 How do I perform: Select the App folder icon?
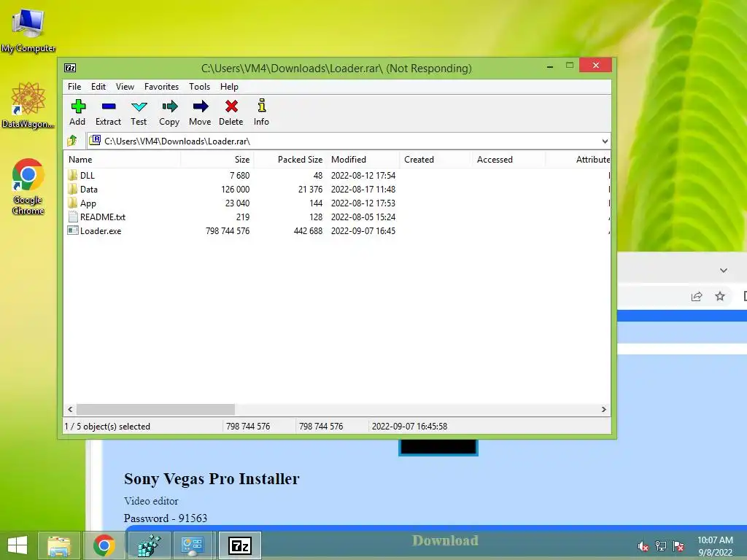tap(72, 203)
